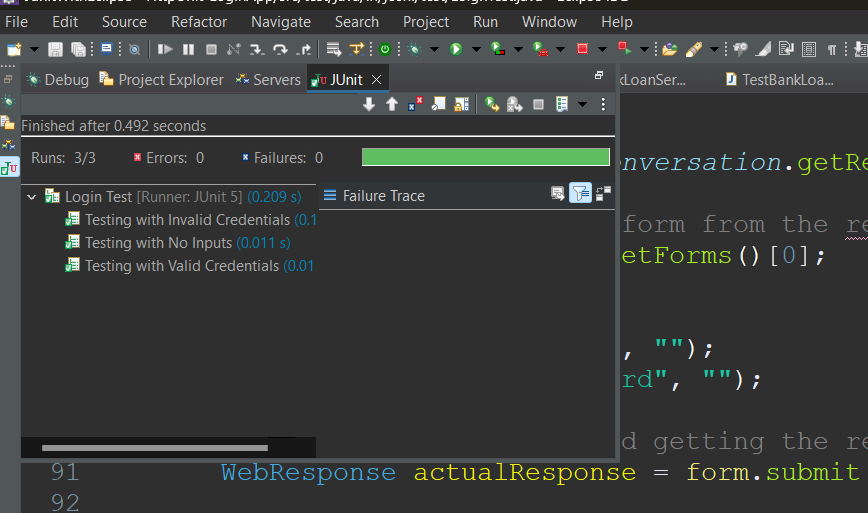
Task: Open the Relaunch dropdown arrow
Action: click(x=644, y=49)
